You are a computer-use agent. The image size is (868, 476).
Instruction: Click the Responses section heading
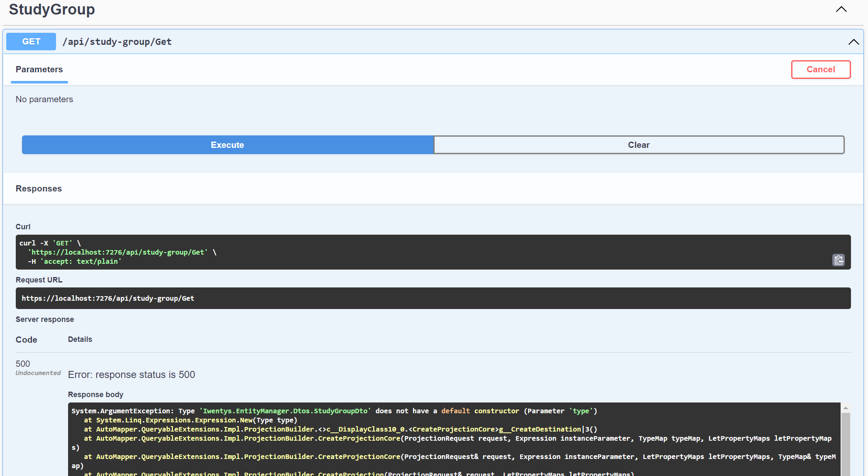39,189
